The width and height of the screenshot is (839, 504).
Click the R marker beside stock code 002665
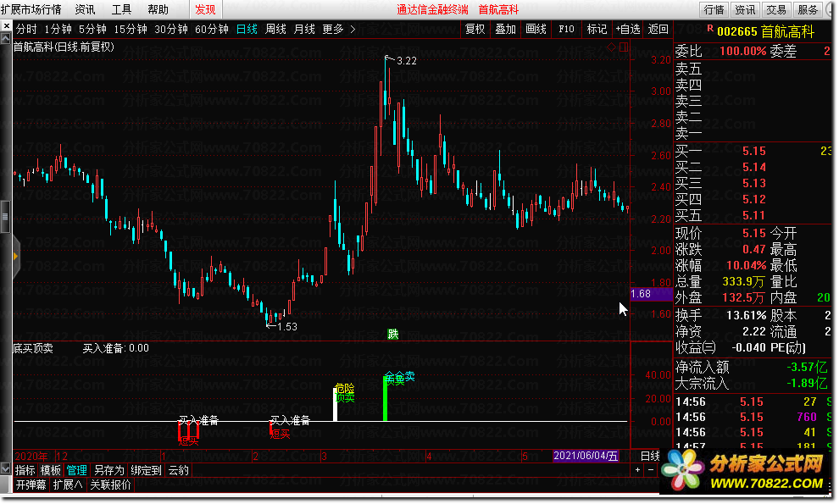[710, 29]
